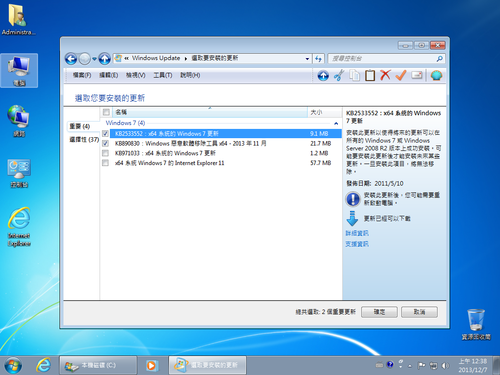The image size is (500, 375).
Task: Sort updates by the 大小 column
Action: [x=324, y=112]
